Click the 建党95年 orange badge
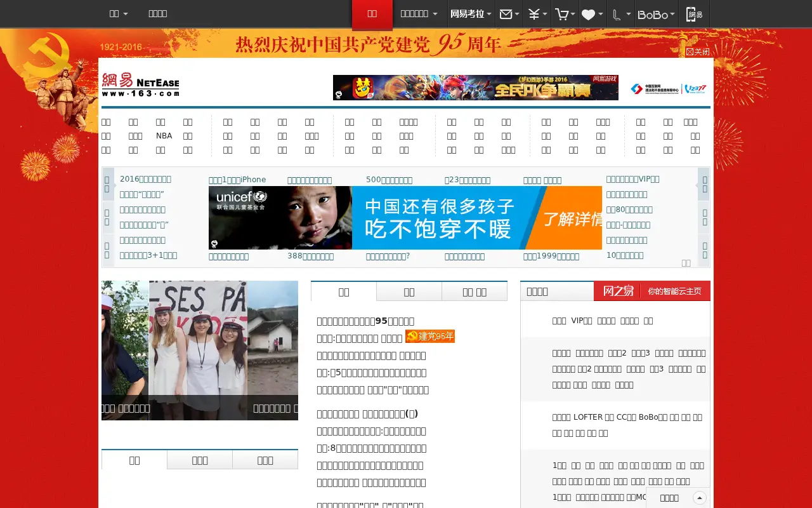The image size is (812, 508). tap(430, 337)
